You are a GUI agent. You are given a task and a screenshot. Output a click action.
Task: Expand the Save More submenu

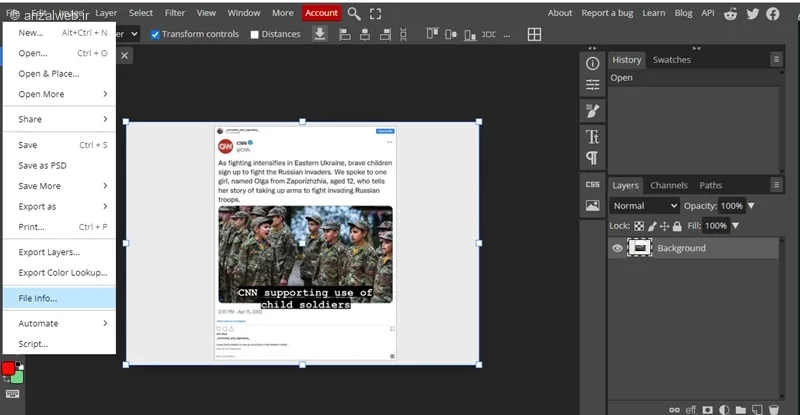point(59,186)
